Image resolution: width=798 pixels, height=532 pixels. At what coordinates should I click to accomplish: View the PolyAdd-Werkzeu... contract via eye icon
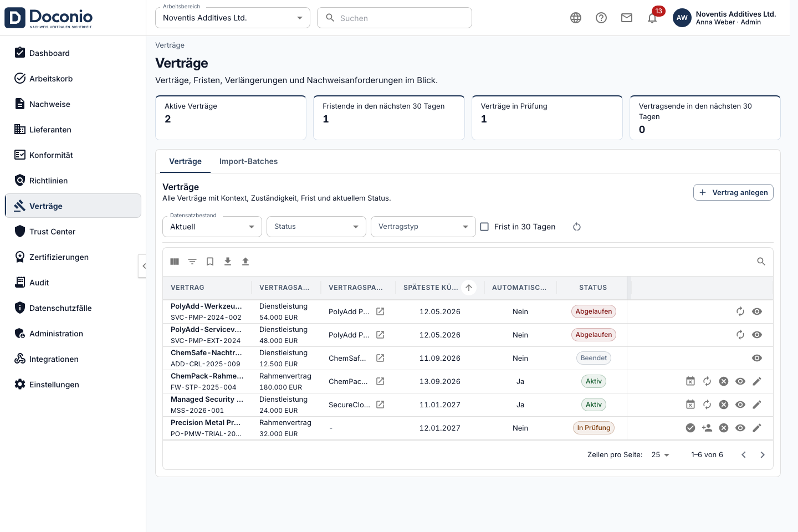(757, 311)
